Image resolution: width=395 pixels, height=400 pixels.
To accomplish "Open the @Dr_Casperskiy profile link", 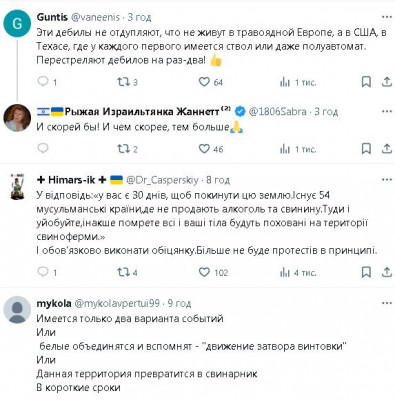I will pyautogui.click(x=162, y=180).
